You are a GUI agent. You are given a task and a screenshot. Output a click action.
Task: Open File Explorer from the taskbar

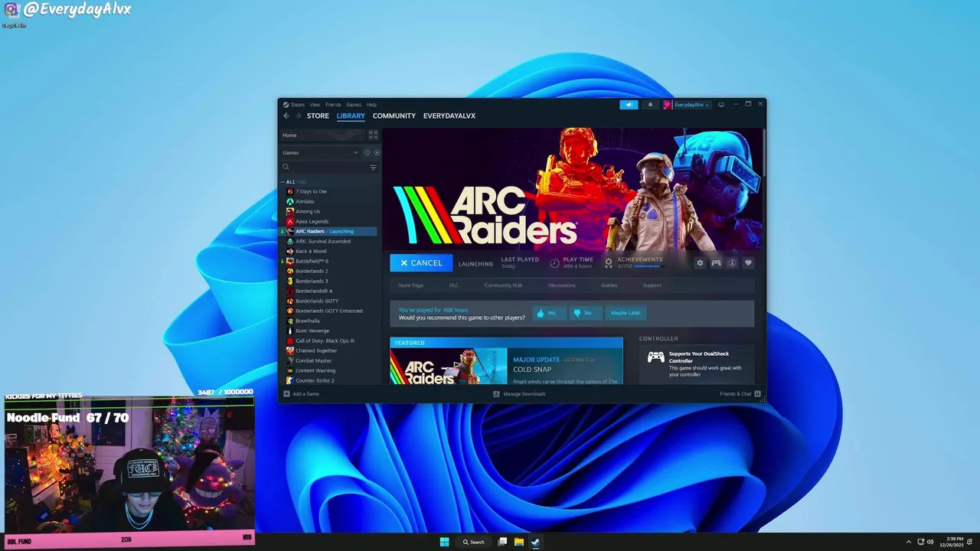[x=518, y=542]
